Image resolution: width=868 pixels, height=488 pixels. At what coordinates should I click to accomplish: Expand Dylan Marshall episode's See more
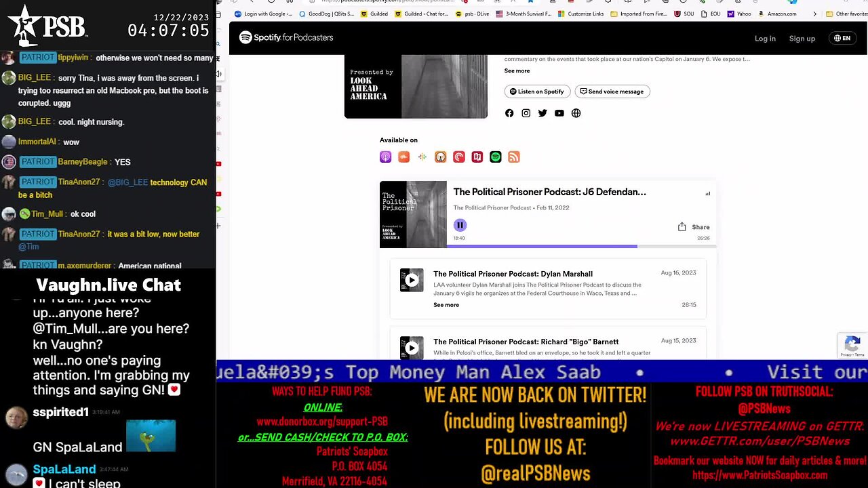coord(446,305)
